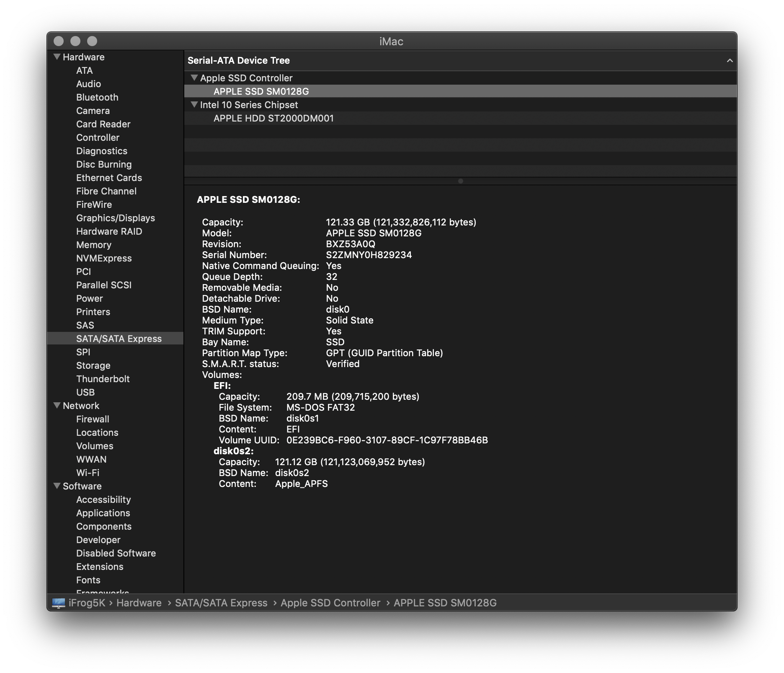Image resolution: width=784 pixels, height=673 pixels.
Task: Open Applications under Software
Action: pos(103,513)
